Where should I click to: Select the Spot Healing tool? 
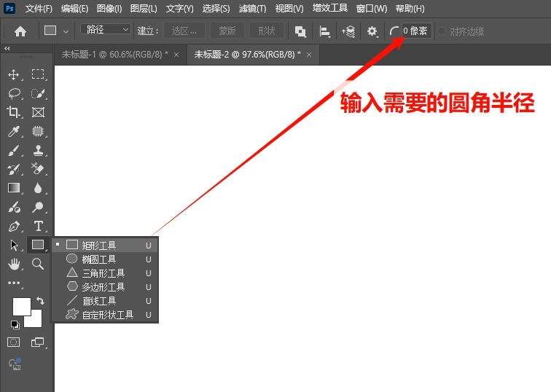tap(38, 131)
